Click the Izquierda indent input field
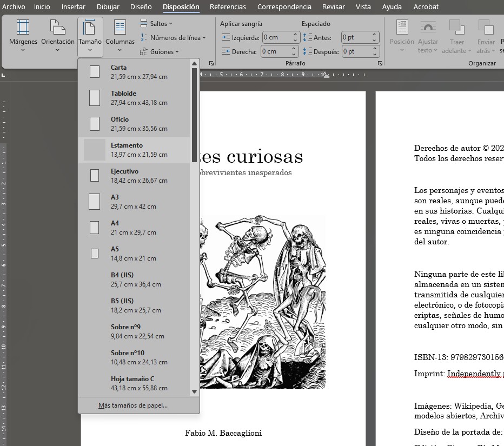Image resolution: width=504 pixels, height=446 pixels. pyautogui.click(x=277, y=37)
